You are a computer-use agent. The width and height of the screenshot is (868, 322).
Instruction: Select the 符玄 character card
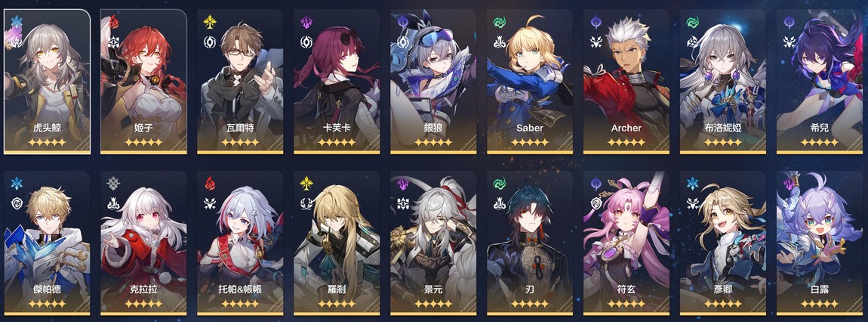coord(626,243)
